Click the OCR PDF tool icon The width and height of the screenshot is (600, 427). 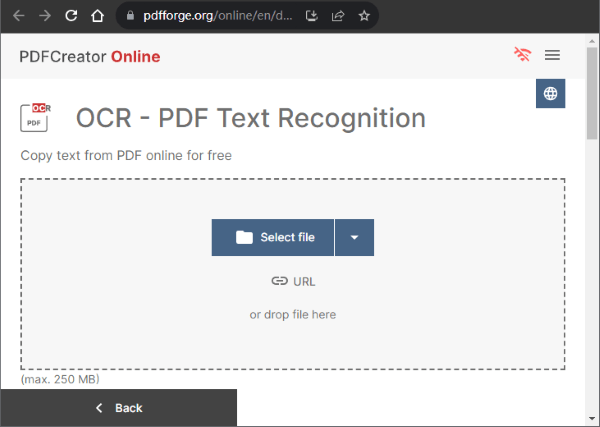pyautogui.click(x=35, y=117)
